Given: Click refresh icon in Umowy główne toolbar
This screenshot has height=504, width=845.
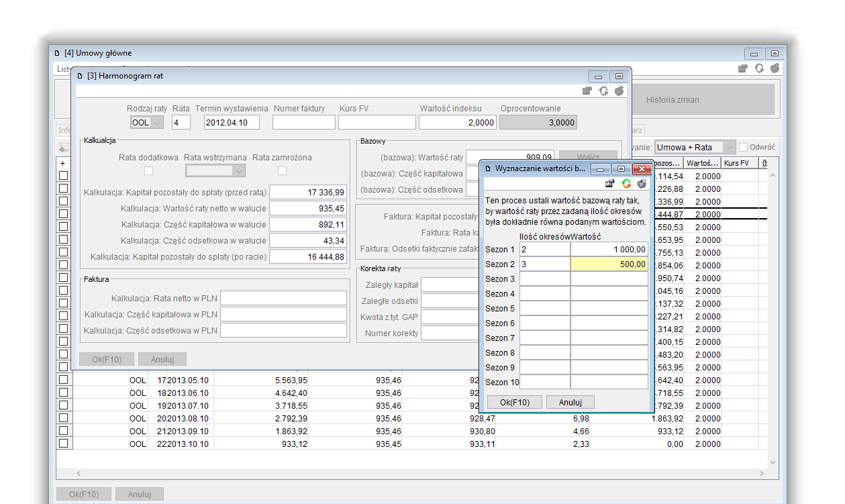Looking at the screenshot, I should [x=759, y=68].
